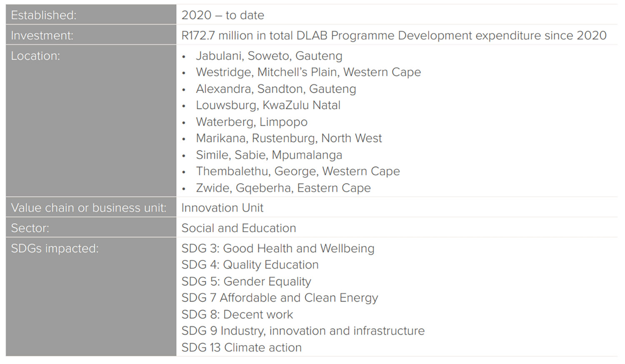Select the '2020 – to date' text
Viewport: 625px width, 364px height.
(x=222, y=15)
